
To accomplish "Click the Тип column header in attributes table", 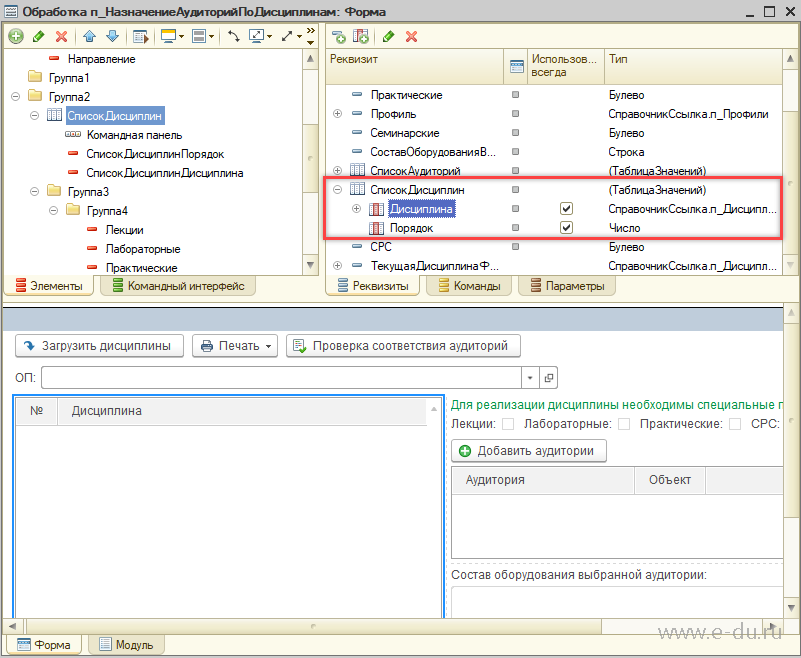I will tap(693, 66).
